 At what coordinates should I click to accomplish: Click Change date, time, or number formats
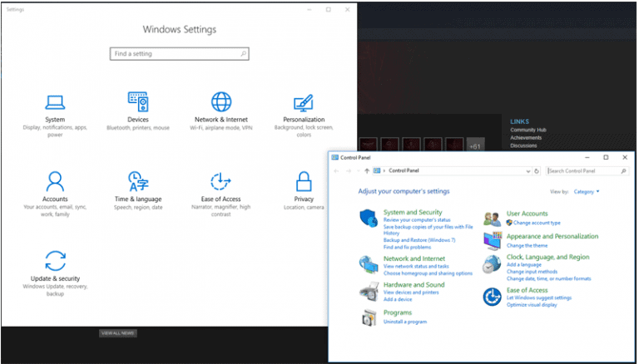(548, 279)
